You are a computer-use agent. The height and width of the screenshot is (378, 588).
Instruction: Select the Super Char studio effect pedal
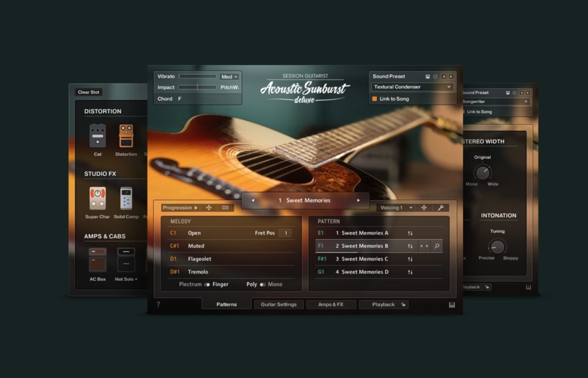pos(97,198)
